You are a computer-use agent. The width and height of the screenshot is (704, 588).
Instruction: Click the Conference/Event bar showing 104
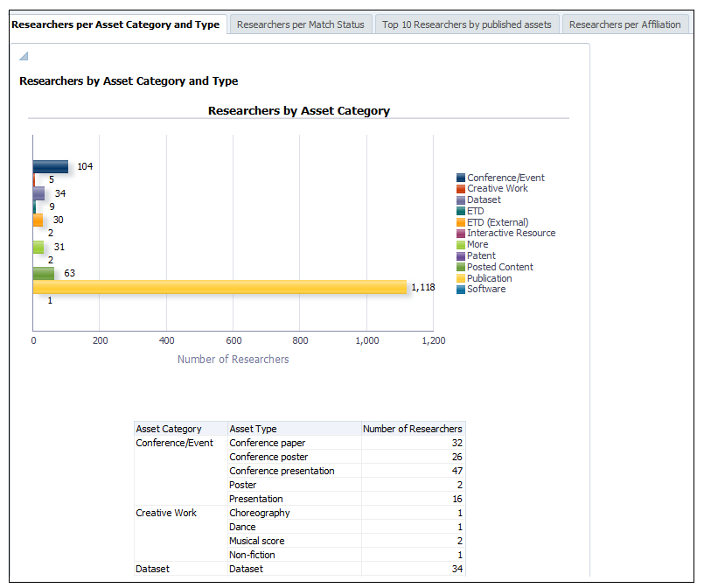pyautogui.click(x=51, y=166)
